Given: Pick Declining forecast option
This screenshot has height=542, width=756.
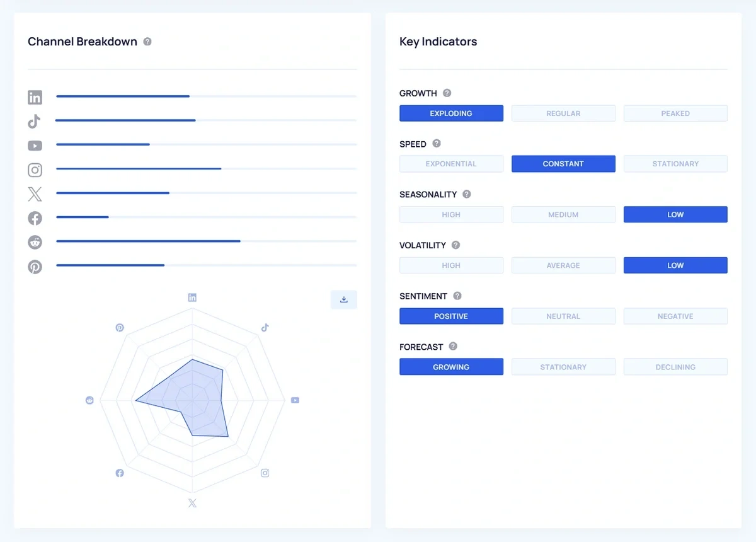Looking at the screenshot, I should (675, 367).
